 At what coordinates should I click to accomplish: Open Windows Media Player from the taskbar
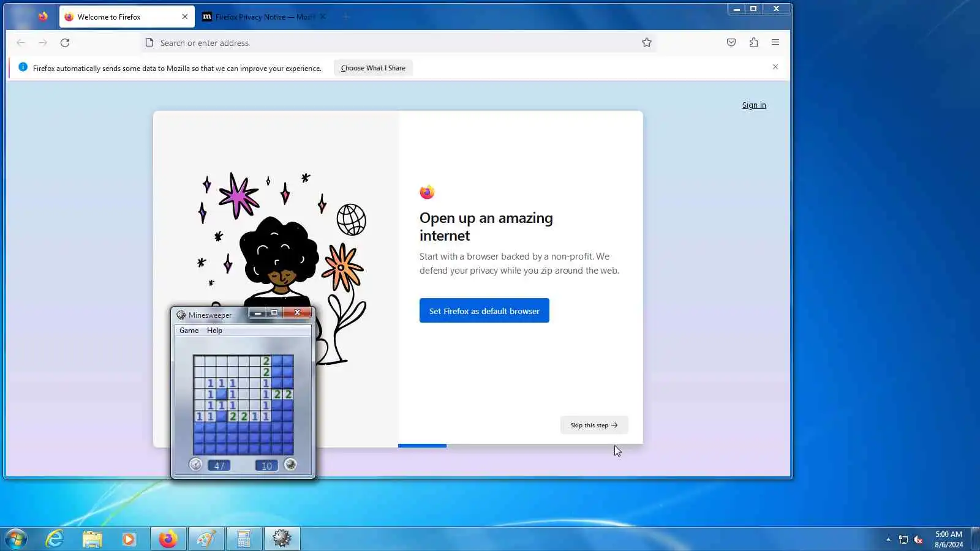(x=129, y=539)
